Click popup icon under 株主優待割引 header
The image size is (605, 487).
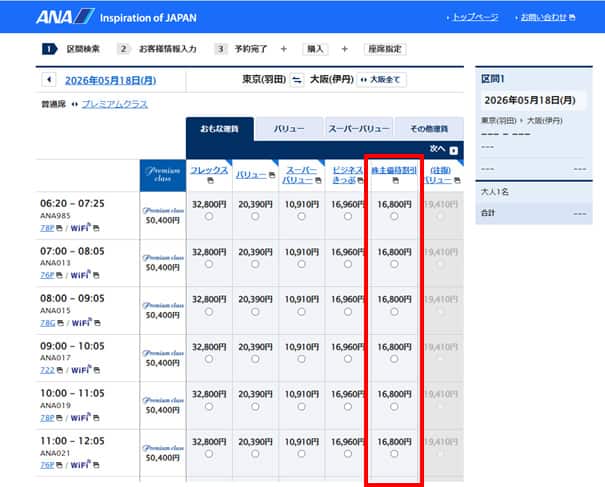coord(394,182)
